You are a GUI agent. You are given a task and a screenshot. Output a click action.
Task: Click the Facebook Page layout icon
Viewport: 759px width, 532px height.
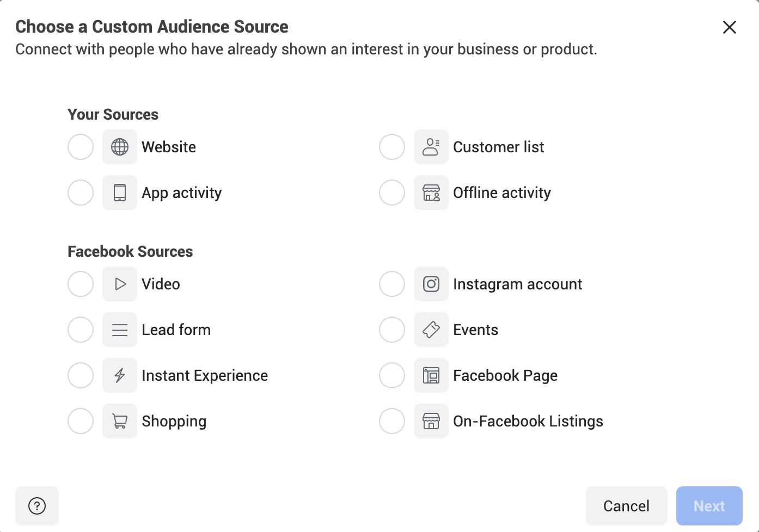tap(431, 375)
